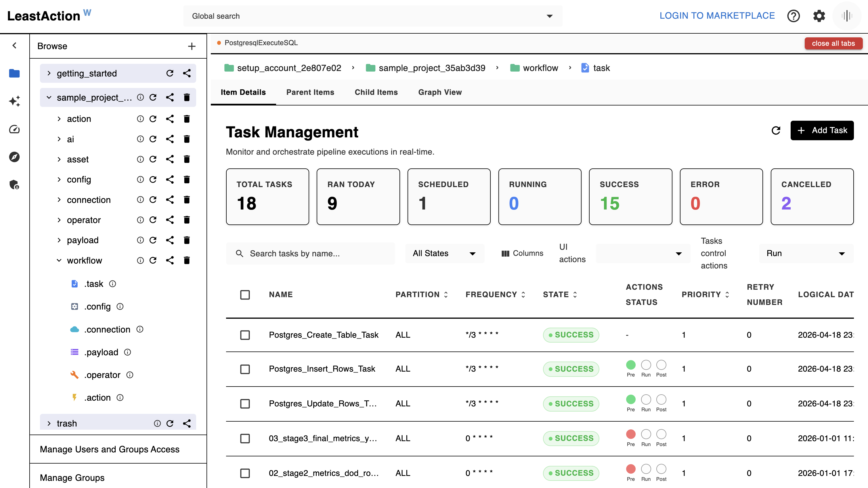Check the Postgres_Update_Rows_T... row checkbox

[x=245, y=404]
